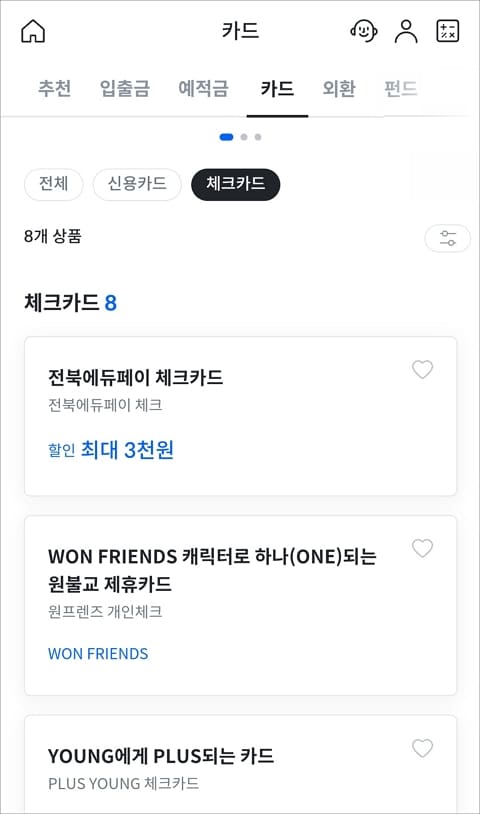
Task: Select the second banner page indicator dot
Action: pos(244,137)
